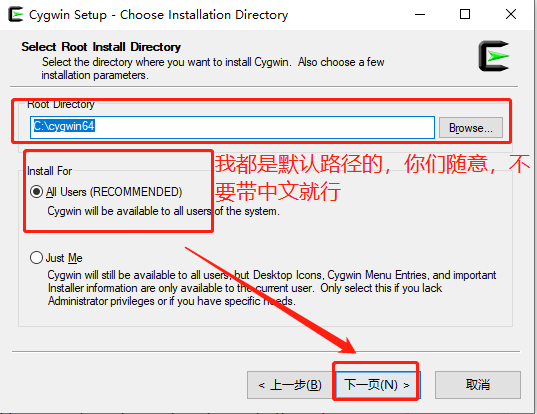The width and height of the screenshot is (537, 414).
Task: Cancel setup with the 取消 button
Action: tap(478, 385)
